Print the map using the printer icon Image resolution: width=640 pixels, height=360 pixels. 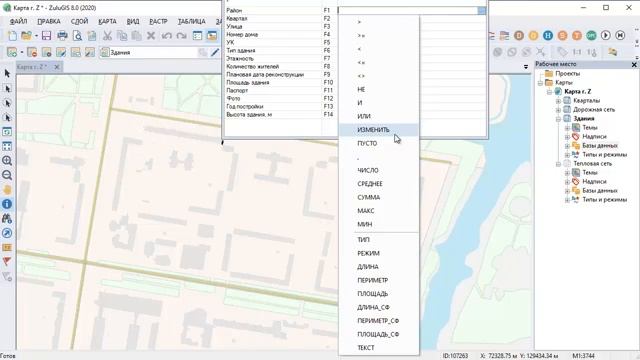click(x=62, y=36)
